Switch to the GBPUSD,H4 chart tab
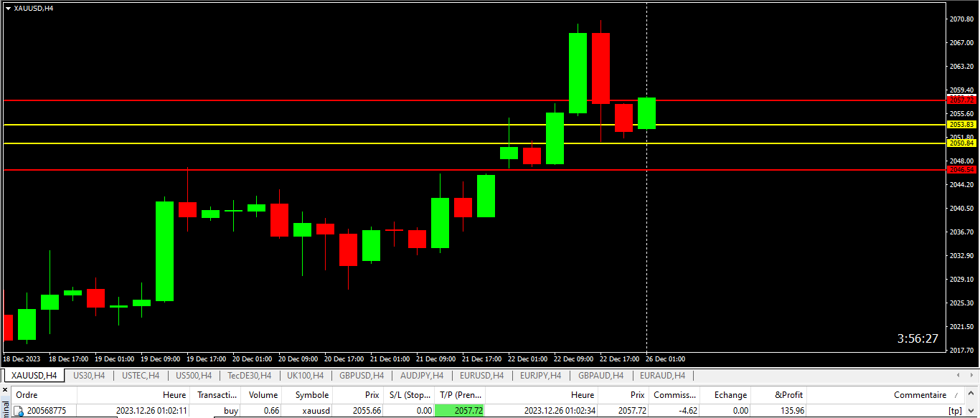This screenshot has height=418, width=980. point(362,375)
